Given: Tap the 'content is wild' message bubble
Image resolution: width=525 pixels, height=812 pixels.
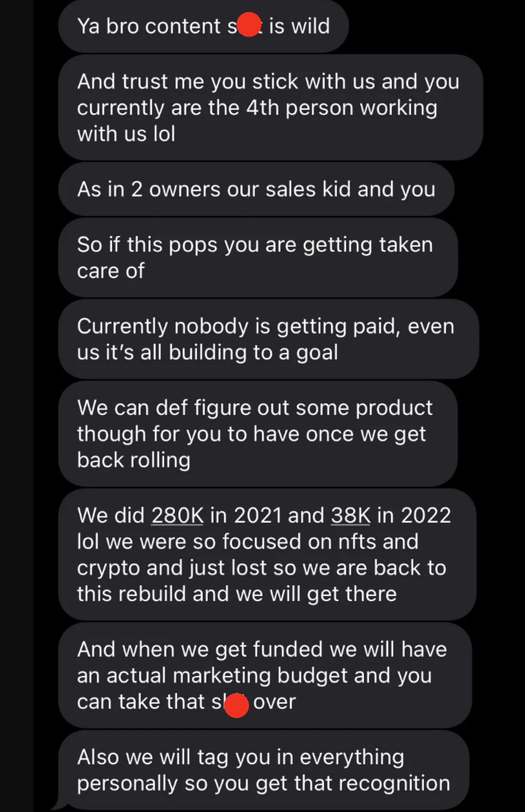Looking at the screenshot, I should tap(203, 26).
